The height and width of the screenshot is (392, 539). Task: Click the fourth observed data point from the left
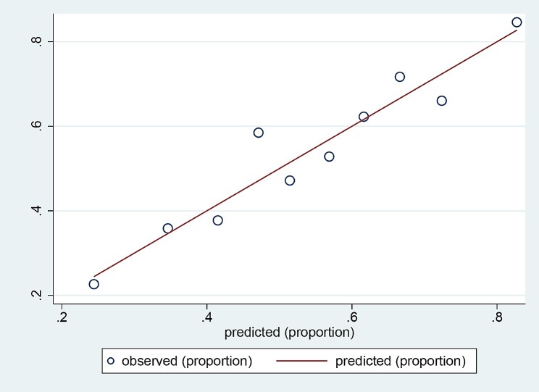pos(259,133)
